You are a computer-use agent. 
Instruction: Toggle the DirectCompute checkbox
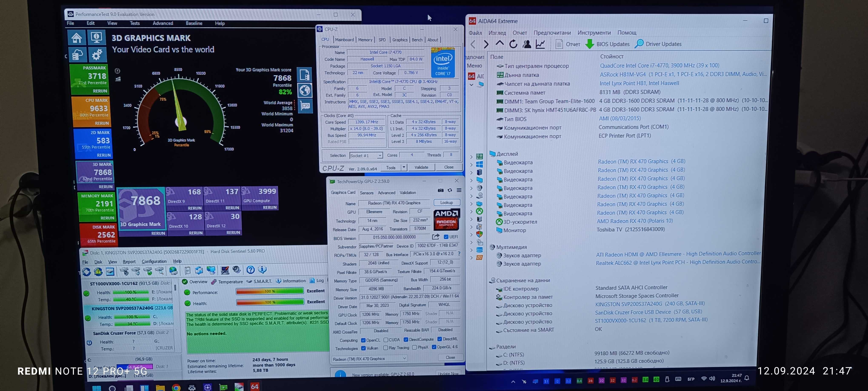[x=406, y=340]
